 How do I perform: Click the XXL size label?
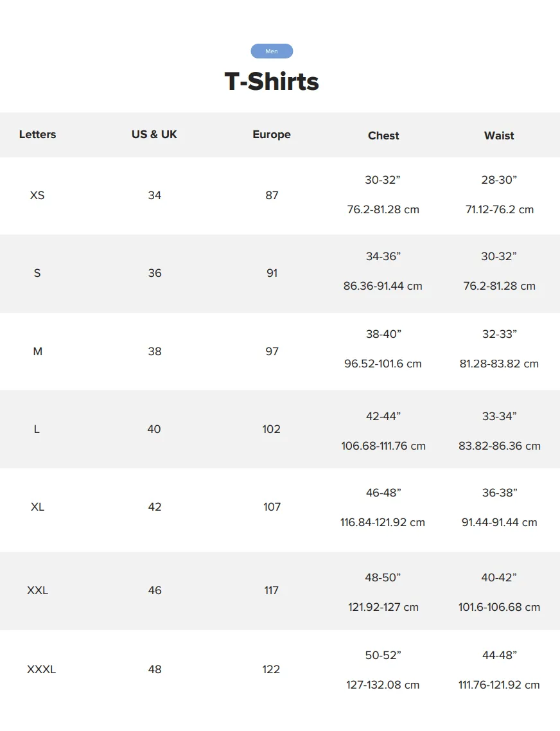[38, 590]
